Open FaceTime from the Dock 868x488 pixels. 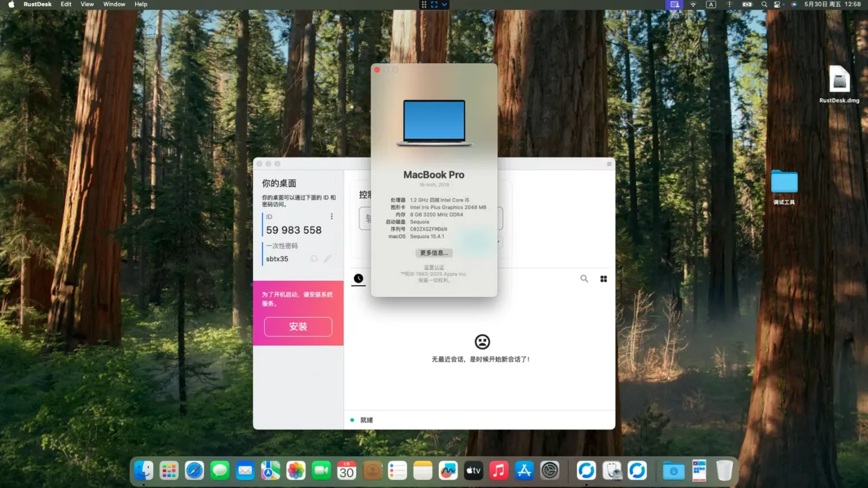click(321, 471)
